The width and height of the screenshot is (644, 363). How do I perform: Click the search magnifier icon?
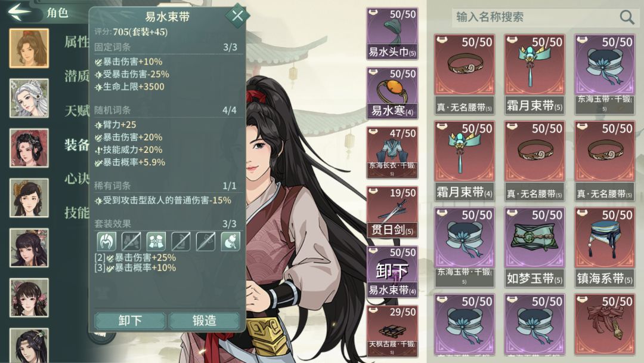tap(627, 17)
